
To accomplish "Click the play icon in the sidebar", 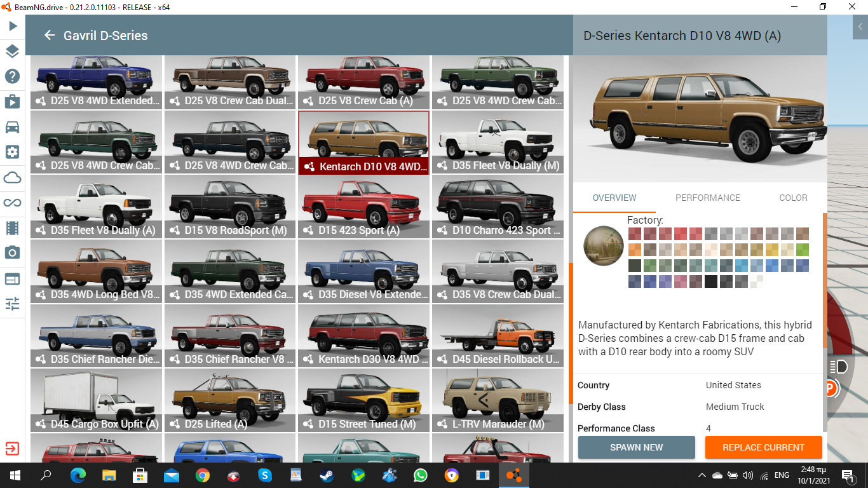I will (x=13, y=27).
